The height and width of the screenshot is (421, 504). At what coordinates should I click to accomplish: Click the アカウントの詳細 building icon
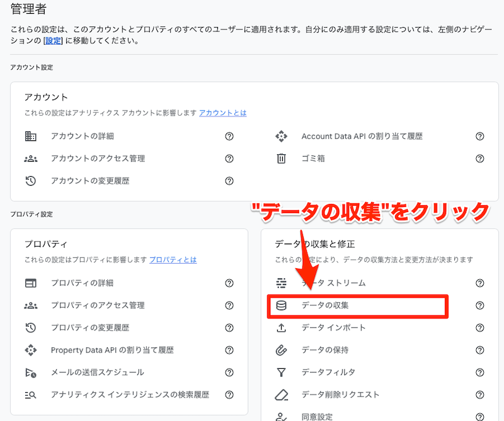(30, 136)
